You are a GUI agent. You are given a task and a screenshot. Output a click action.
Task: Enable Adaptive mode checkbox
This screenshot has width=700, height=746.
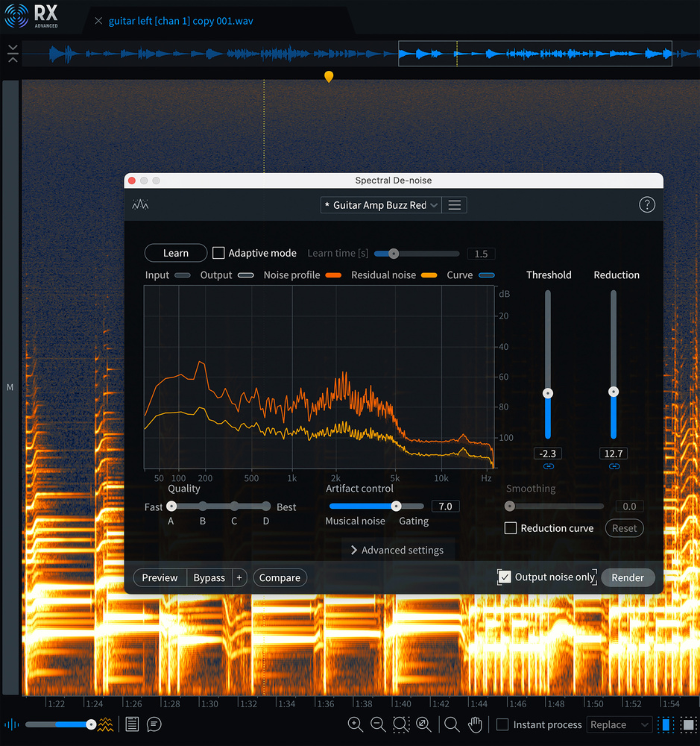click(218, 253)
